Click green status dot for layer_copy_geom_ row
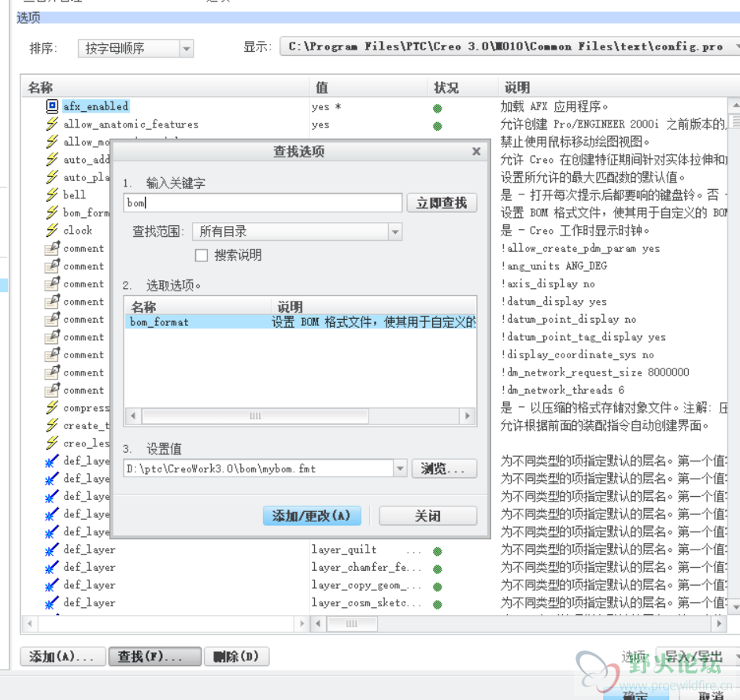The width and height of the screenshot is (740, 700). [x=438, y=587]
